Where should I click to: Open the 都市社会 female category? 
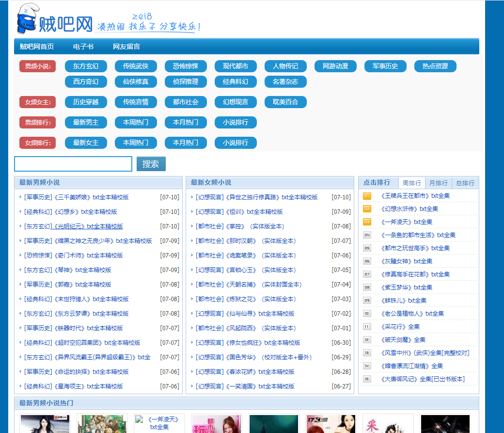(x=186, y=102)
